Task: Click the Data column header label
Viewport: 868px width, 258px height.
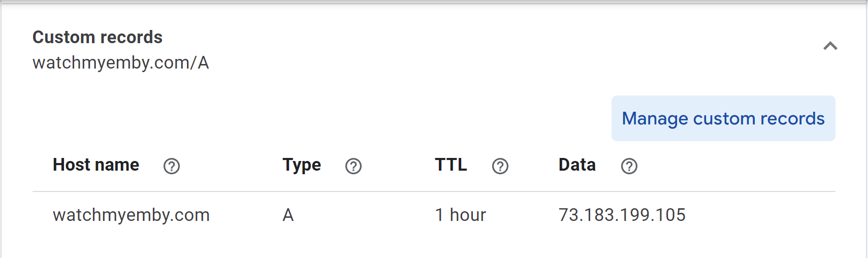Action: pyautogui.click(x=577, y=165)
